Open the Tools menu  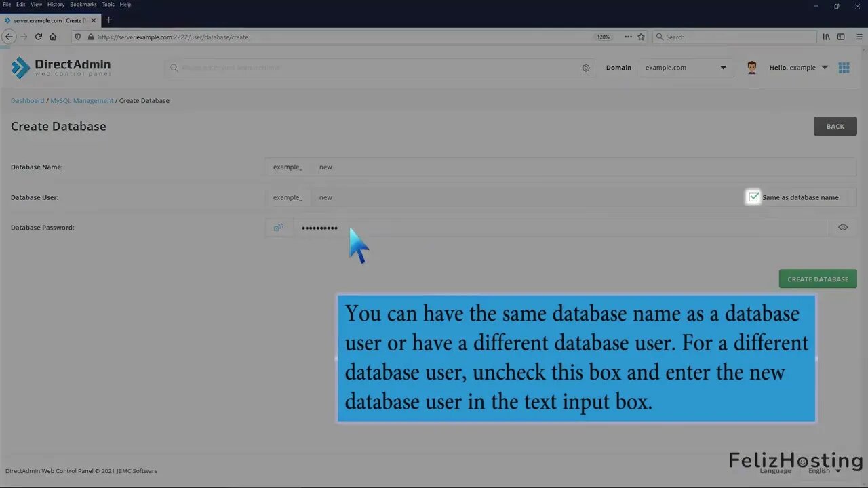tap(108, 5)
